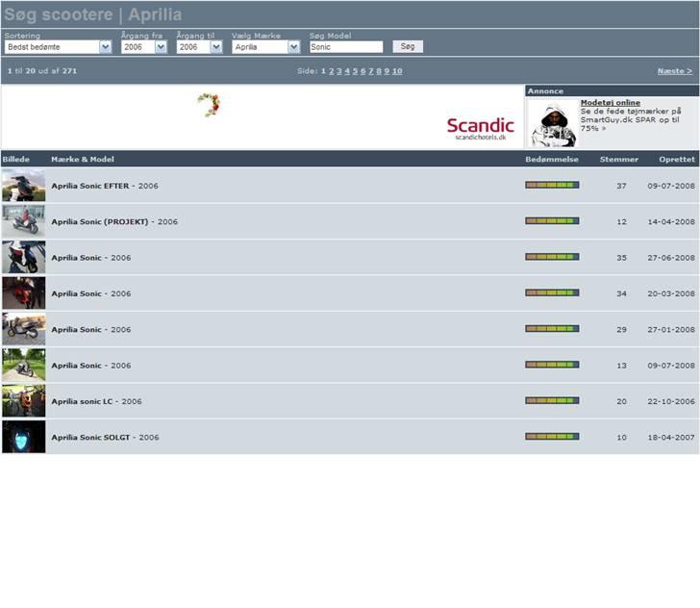The height and width of the screenshot is (608, 700).
Task: Go to results page 5
Action: click(x=355, y=71)
